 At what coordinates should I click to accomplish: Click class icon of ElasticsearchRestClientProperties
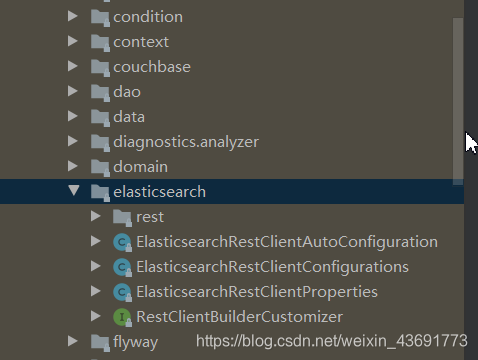click(x=122, y=292)
